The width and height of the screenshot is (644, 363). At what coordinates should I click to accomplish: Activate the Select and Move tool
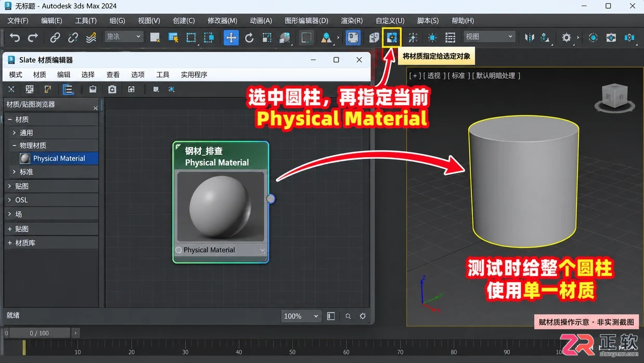[231, 37]
